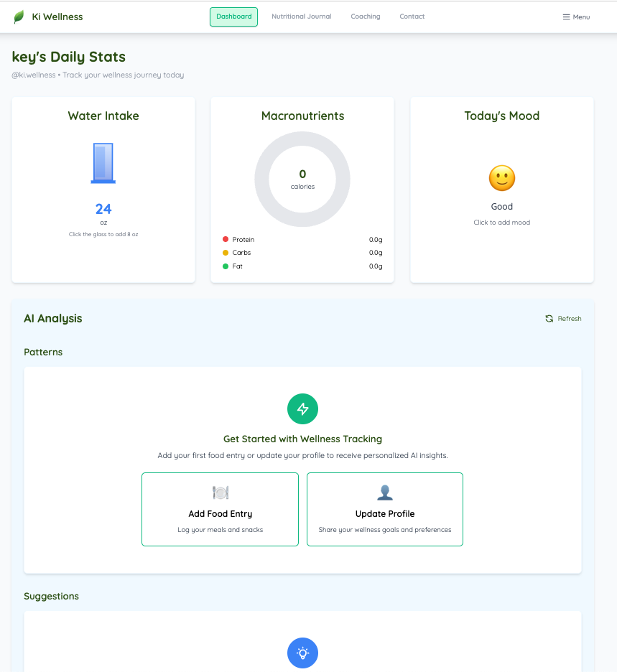Click the plate icon in Add Food Entry
This screenshot has width=617, height=672.
221,493
